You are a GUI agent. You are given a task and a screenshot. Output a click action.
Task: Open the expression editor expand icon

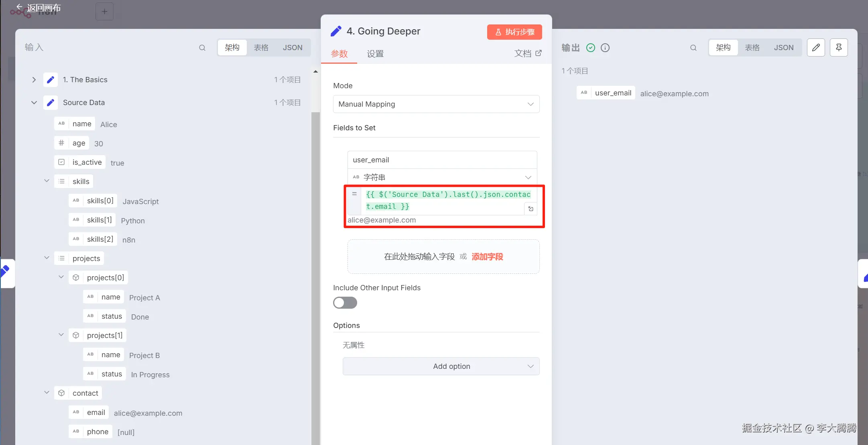[531, 209]
